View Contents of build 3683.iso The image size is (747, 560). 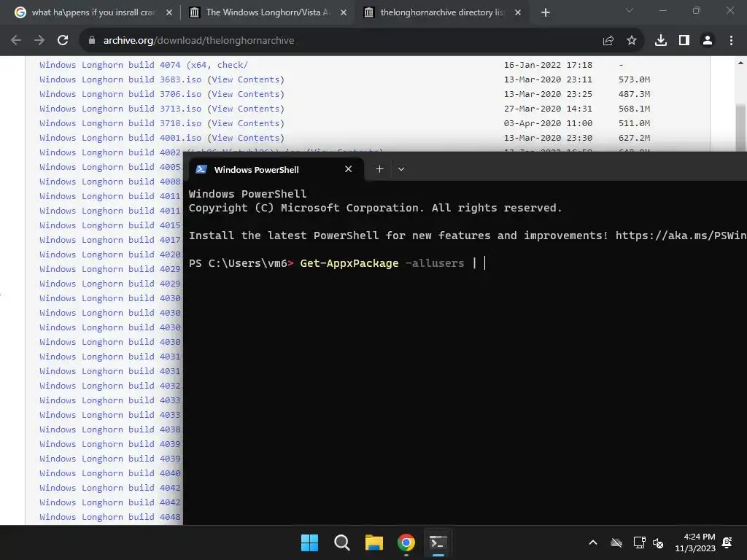click(x=246, y=79)
